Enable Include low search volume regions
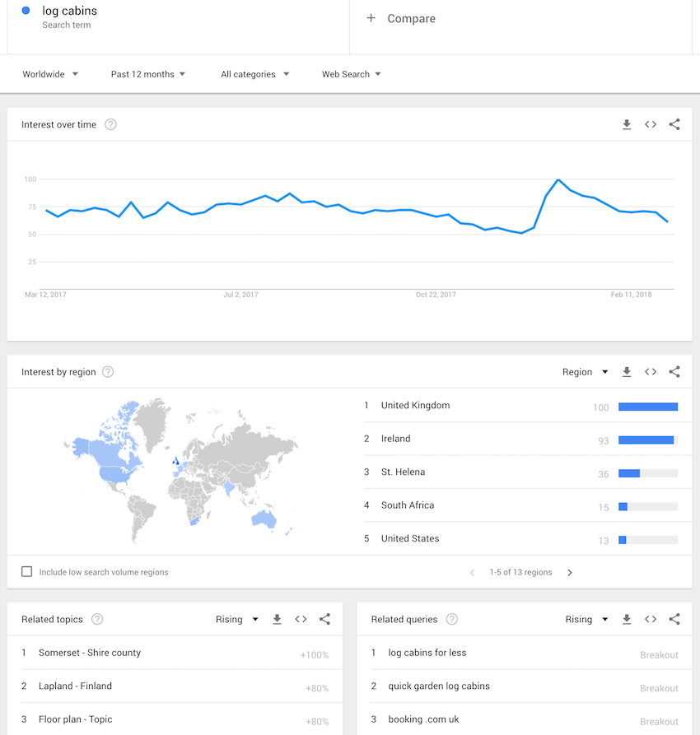Image resolution: width=700 pixels, height=735 pixels. pyautogui.click(x=27, y=572)
